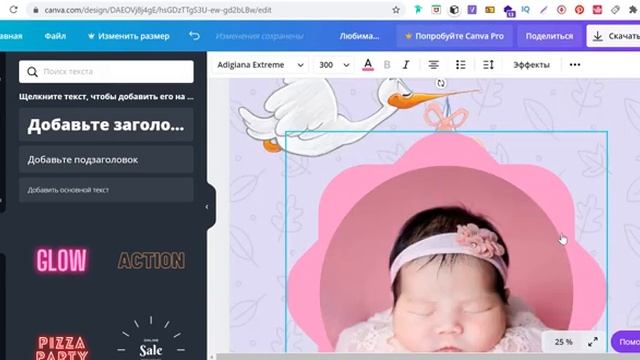Click the address bar URL
Screen dimensions: 640x360
[158, 10]
